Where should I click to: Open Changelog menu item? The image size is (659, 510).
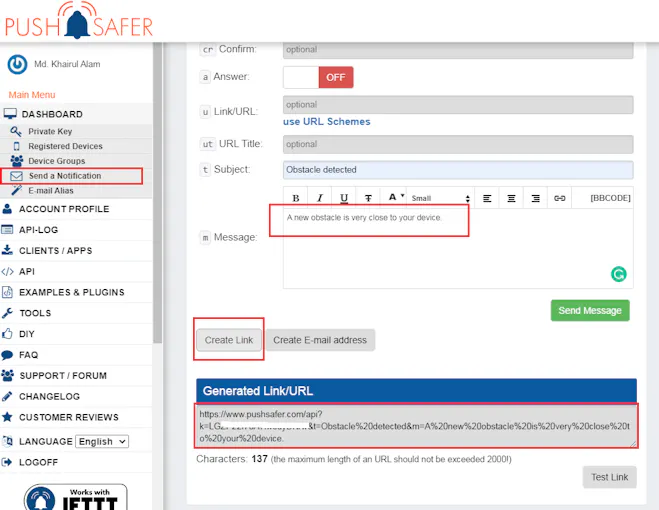(49, 396)
